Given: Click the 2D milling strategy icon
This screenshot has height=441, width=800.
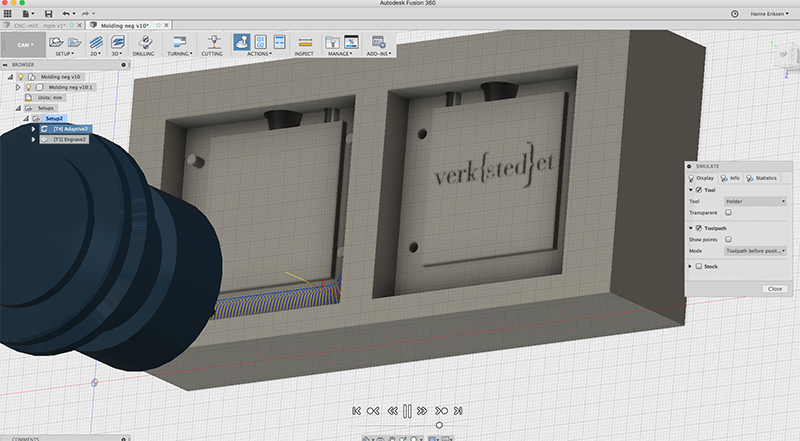Looking at the screenshot, I should [x=96, y=42].
